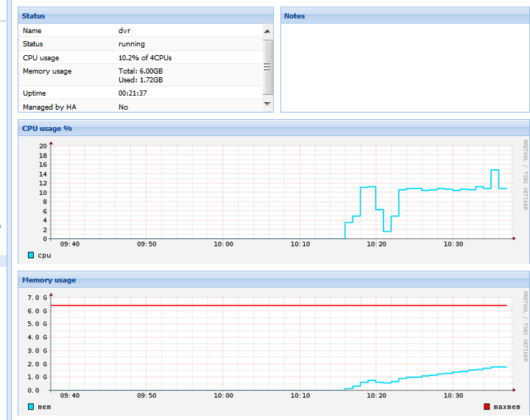Select the Notes panel header
Screen dimensions: 530x420
point(405,16)
